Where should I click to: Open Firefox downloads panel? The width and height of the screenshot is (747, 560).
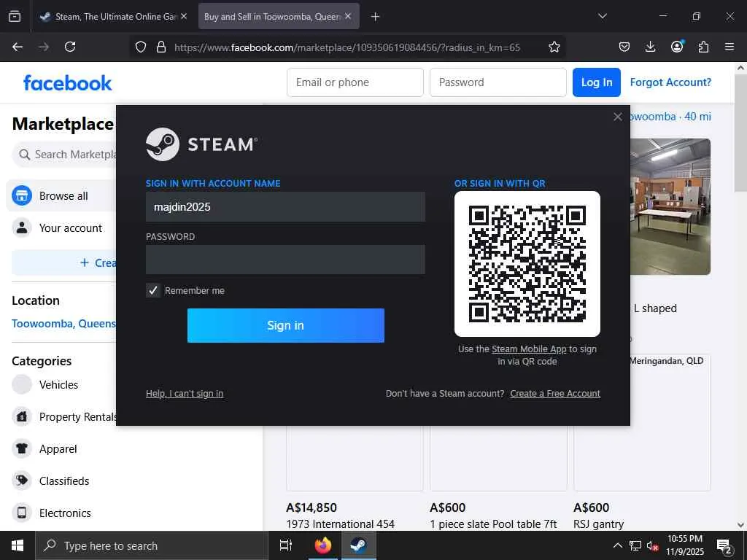(x=650, y=47)
